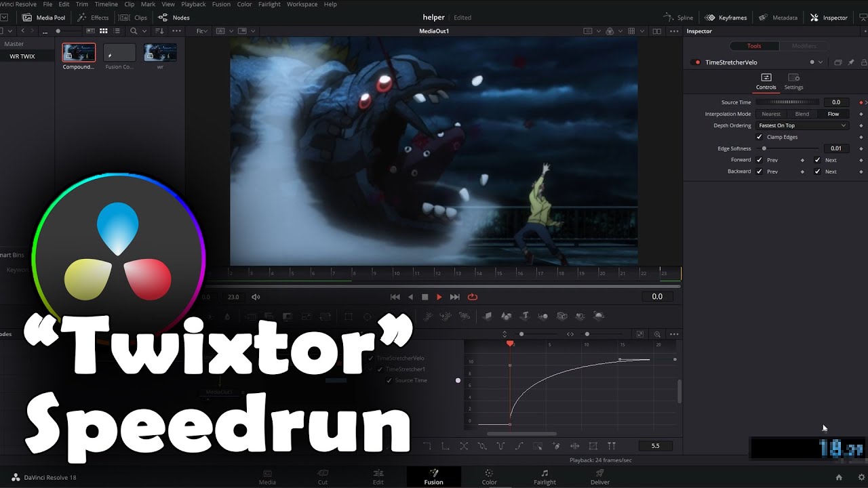Open the spline editor three-dot options menu
Screen dimensions: 868x488
coord(674,334)
